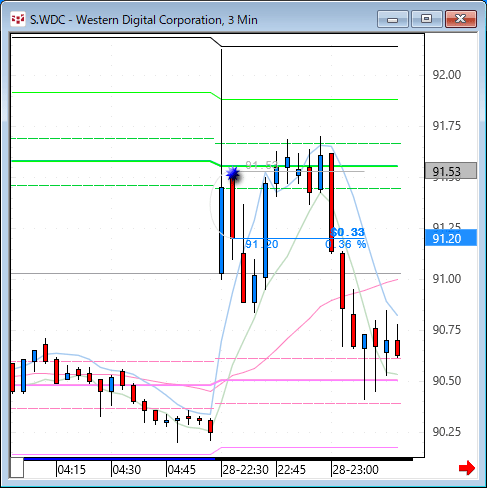Click the 28-23:00 time axis label
Screen dimensions: 487x488
point(355,470)
